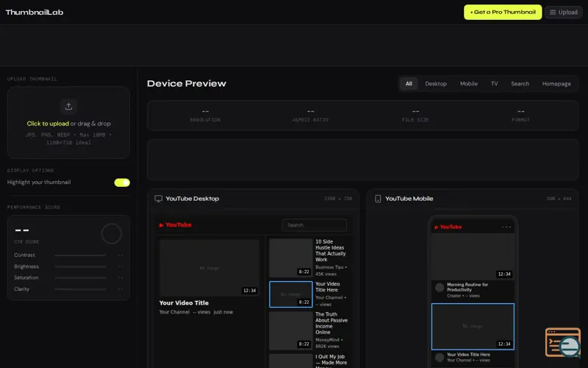Click the 'Click to upload' link
The height and width of the screenshot is (368, 588).
pos(48,124)
